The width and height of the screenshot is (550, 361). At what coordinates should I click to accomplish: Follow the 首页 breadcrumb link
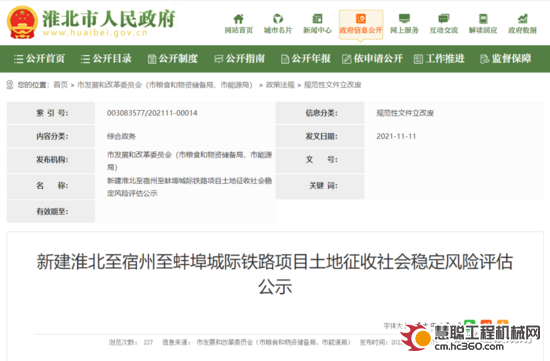coord(60,85)
